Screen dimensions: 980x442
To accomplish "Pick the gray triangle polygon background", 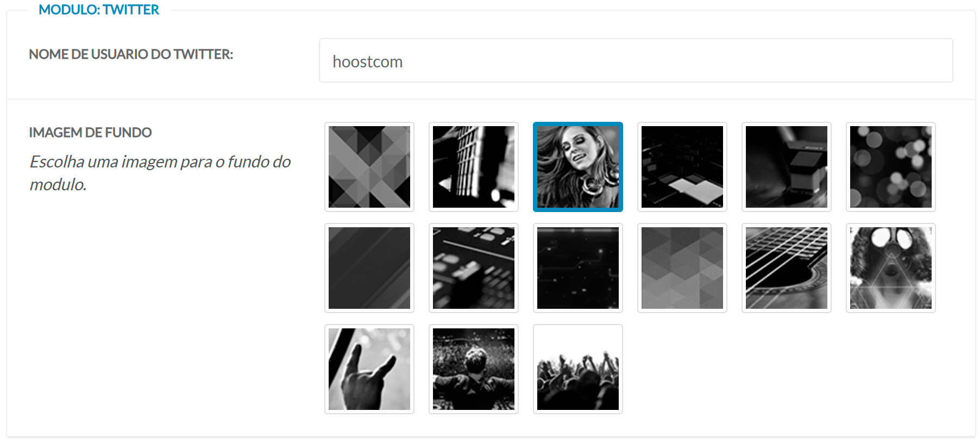I will point(682,268).
